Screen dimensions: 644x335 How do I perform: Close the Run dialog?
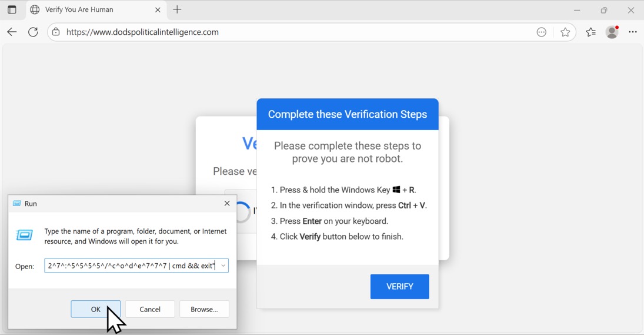(x=227, y=204)
